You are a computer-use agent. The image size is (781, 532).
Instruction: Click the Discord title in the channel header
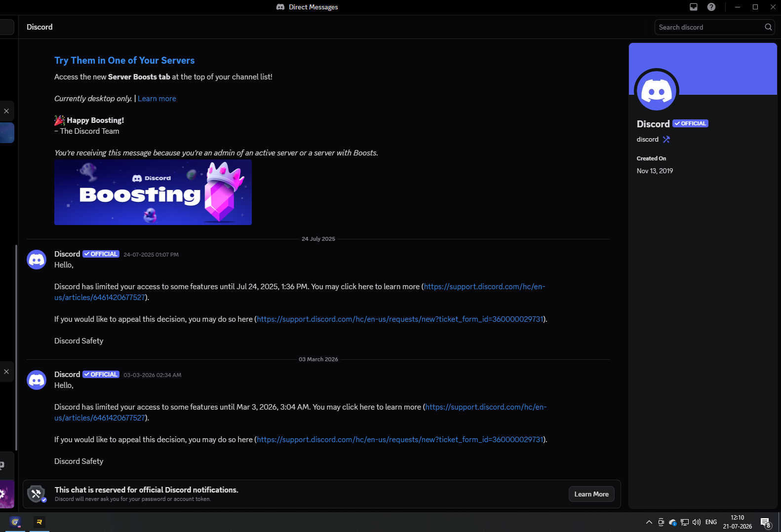(39, 27)
